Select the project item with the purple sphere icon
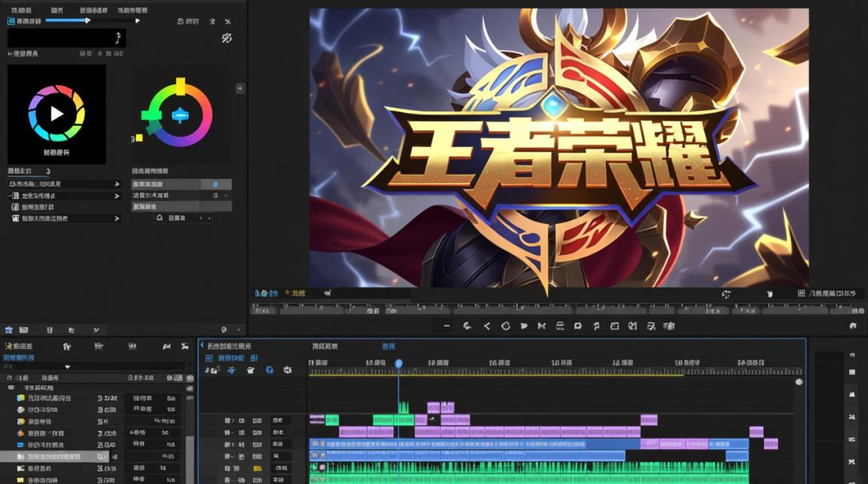868x484 pixels. pos(21,410)
